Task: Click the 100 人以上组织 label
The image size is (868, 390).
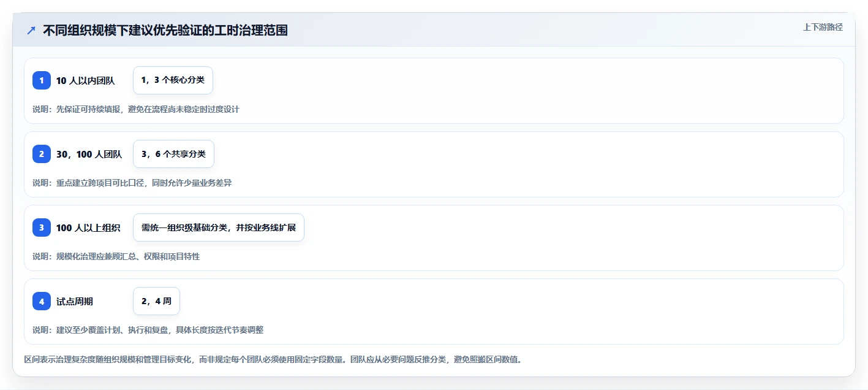Action: point(88,227)
